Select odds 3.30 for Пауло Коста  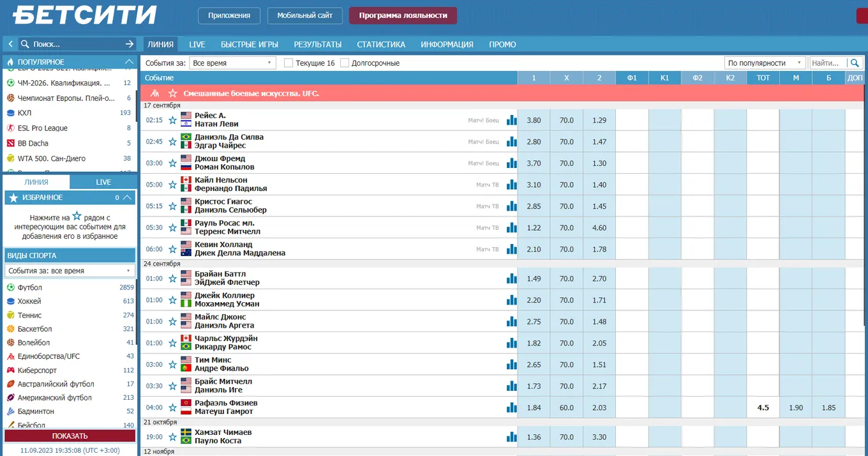click(x=599, y=437)
